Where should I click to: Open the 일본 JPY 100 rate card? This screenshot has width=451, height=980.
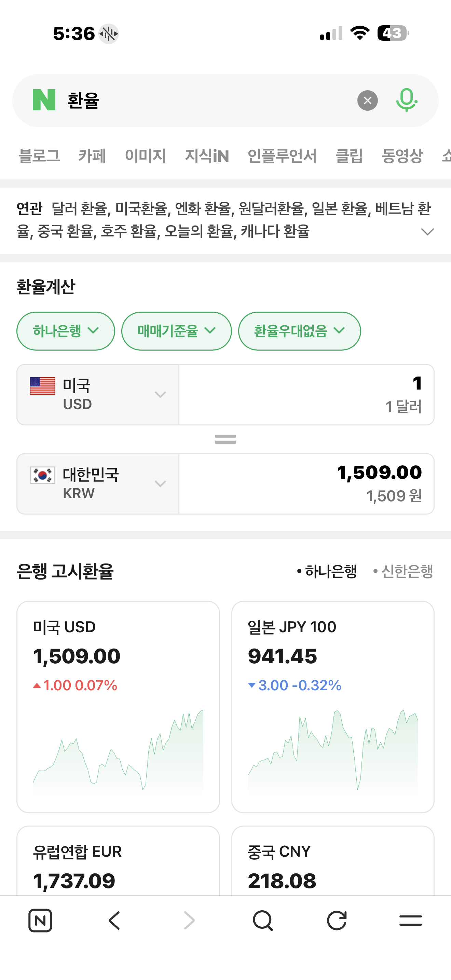[333, 706]
